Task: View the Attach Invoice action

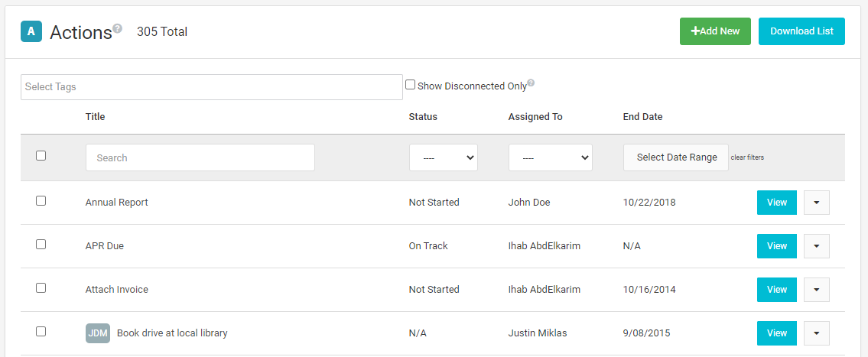Action: click(x=777, y=290)
